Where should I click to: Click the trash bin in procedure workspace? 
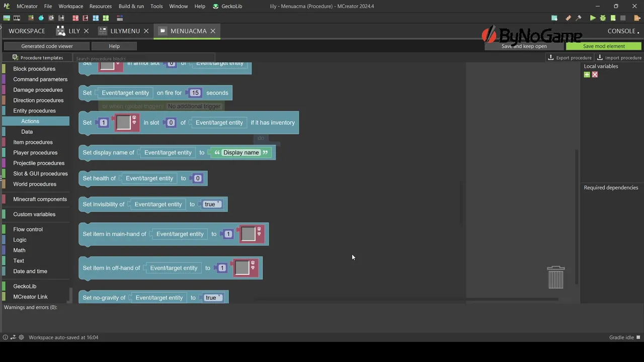point(556,277)
